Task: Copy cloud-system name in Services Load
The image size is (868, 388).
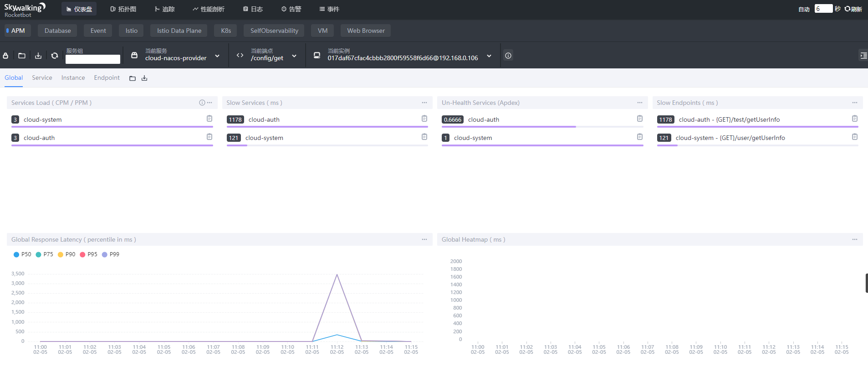Action: tap(209, 119)
